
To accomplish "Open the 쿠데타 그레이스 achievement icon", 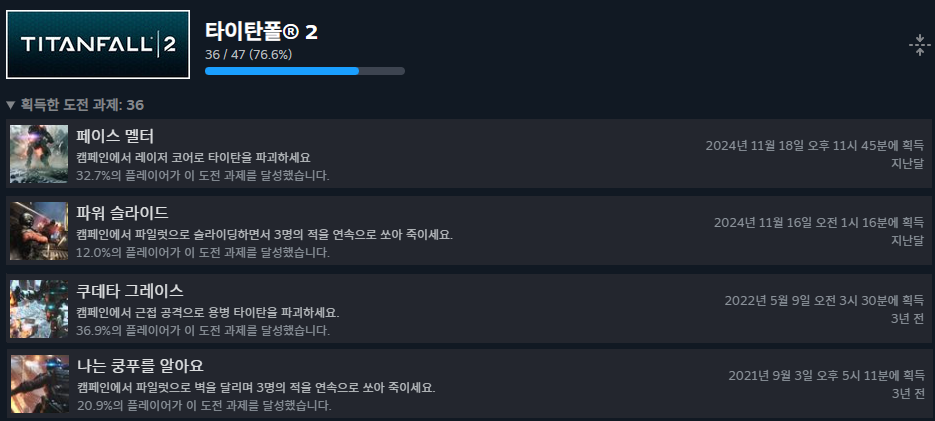I will pos(39,308).
